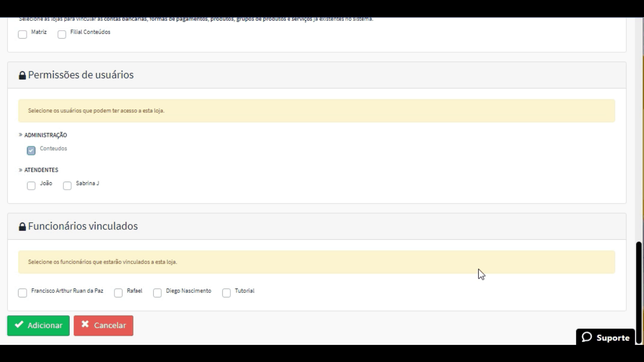Click the checkmark icon on Adicionar button
Image resolution: width=644 pixels, height=362 pixels.
coord(19,324)
